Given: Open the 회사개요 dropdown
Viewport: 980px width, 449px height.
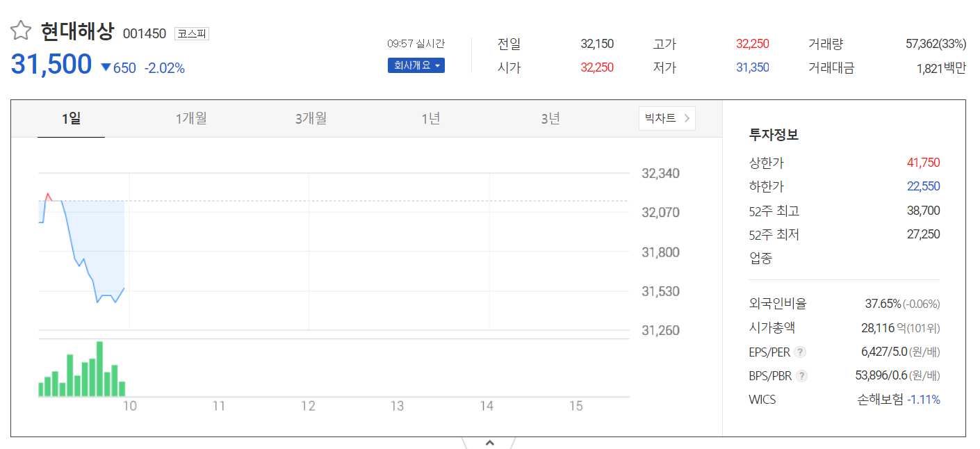Looking at the screenshot, I should [x=416, y=65].
